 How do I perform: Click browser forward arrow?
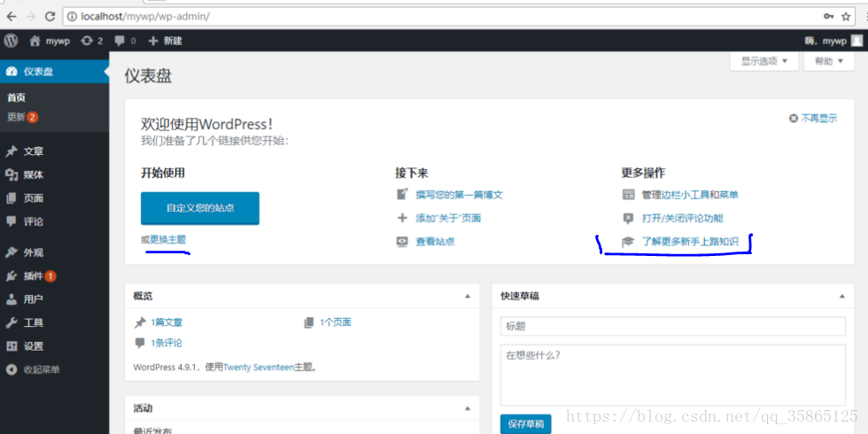click(30, 17)
